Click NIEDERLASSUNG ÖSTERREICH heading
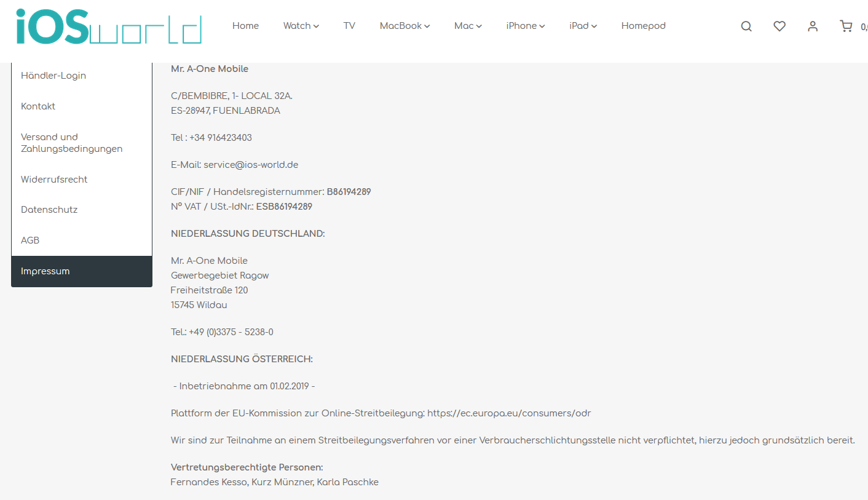The image size is (868, 500). coord(242,359)
